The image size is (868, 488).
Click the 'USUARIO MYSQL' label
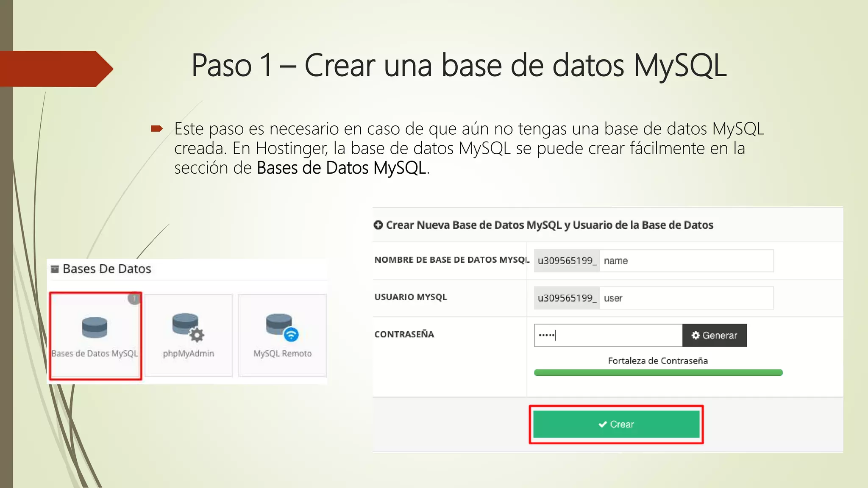411,297
